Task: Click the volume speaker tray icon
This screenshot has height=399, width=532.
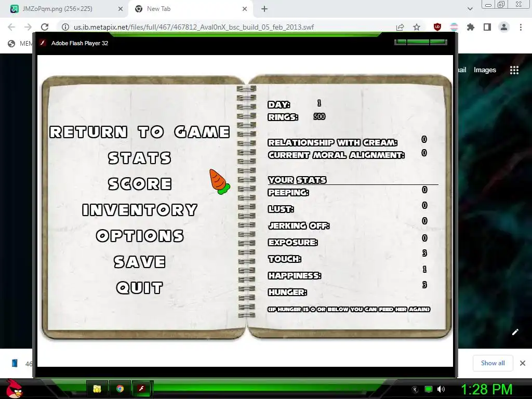Action: click(441, 389)
